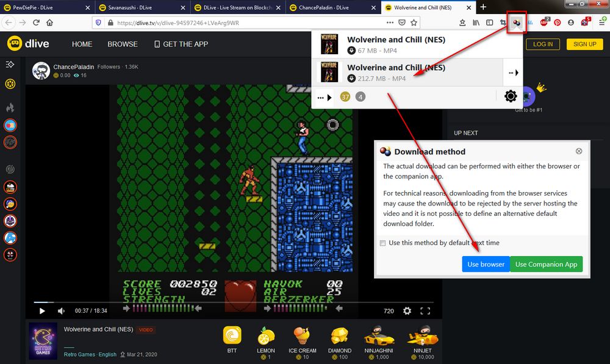Image resolution: width=610 pixels, height=364 pixels.
Task: Switch to DLive Live Stream on Blockchain tab
Action: click(x=238, y=7)
